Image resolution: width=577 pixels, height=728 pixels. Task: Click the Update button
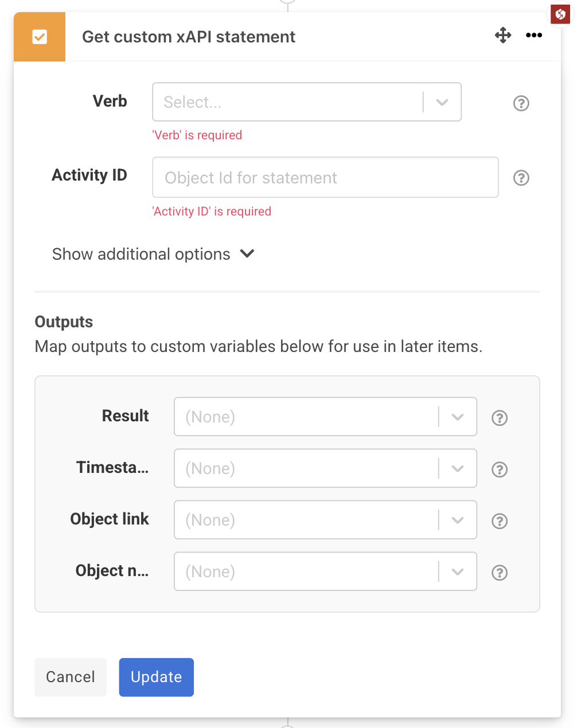(x=156, y=677)
